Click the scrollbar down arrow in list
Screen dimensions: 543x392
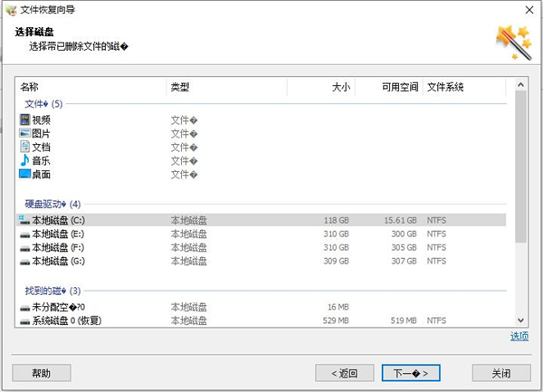tap(520, 320)
